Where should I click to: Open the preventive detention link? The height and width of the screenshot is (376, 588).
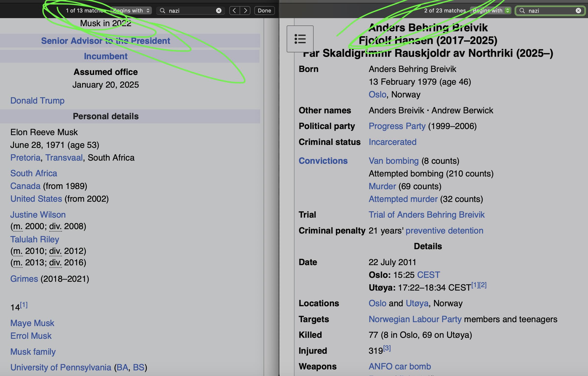[444, 231]
